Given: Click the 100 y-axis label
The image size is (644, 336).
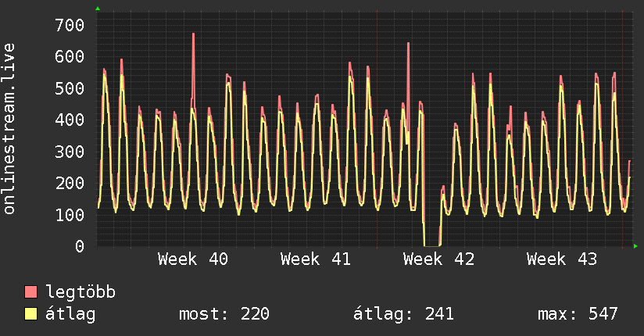Looking at the screenshot, I should coord(70,215).
